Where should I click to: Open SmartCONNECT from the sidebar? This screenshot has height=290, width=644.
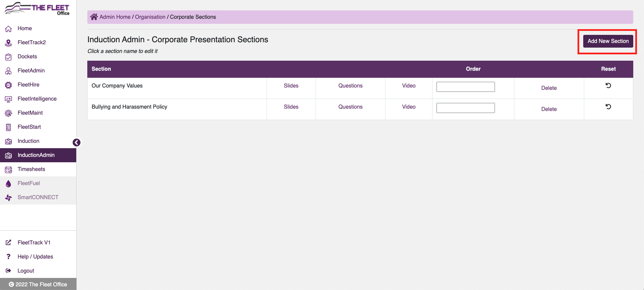pos(38,197)
